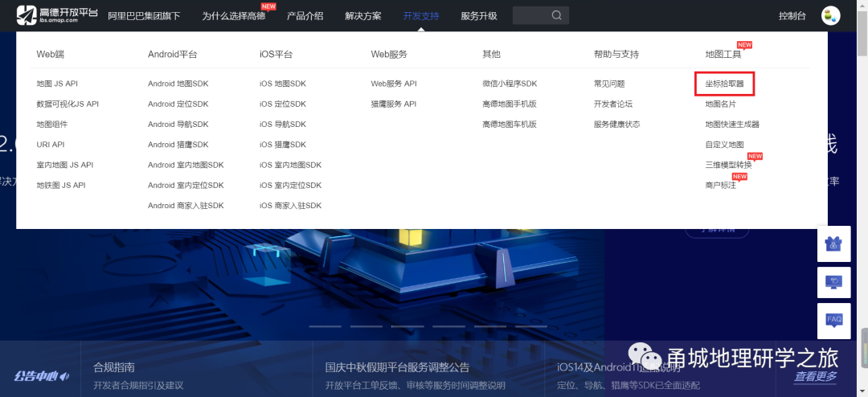Open 地铁图 JS API link
Image resolution: width=868 pixels, height=397 pixels.
[x=61, y=186]
